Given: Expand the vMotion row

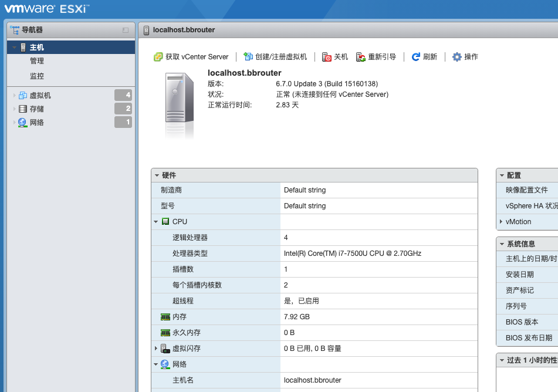Looking at the screenshot, I should 501,221.
